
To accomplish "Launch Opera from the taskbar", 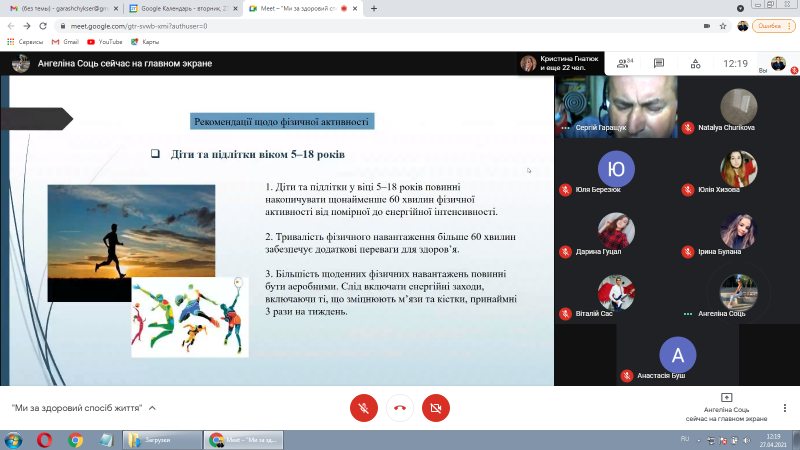I will coord(44,440).
